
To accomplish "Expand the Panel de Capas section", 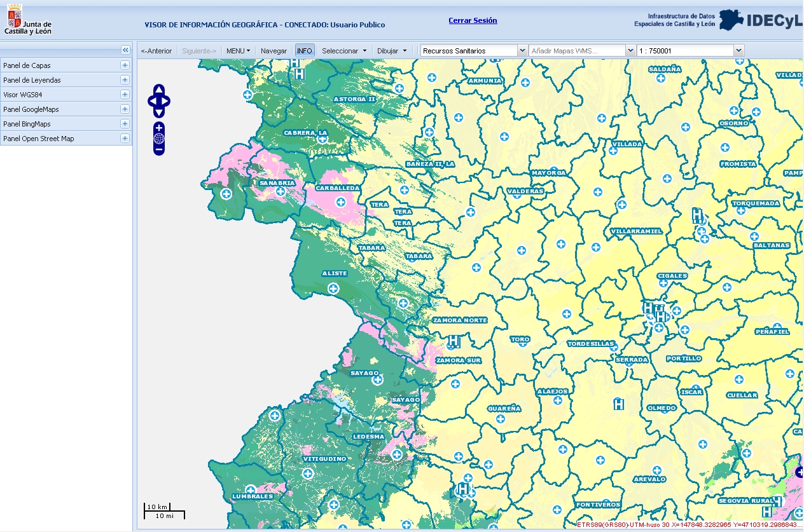I will coord(125,64).
